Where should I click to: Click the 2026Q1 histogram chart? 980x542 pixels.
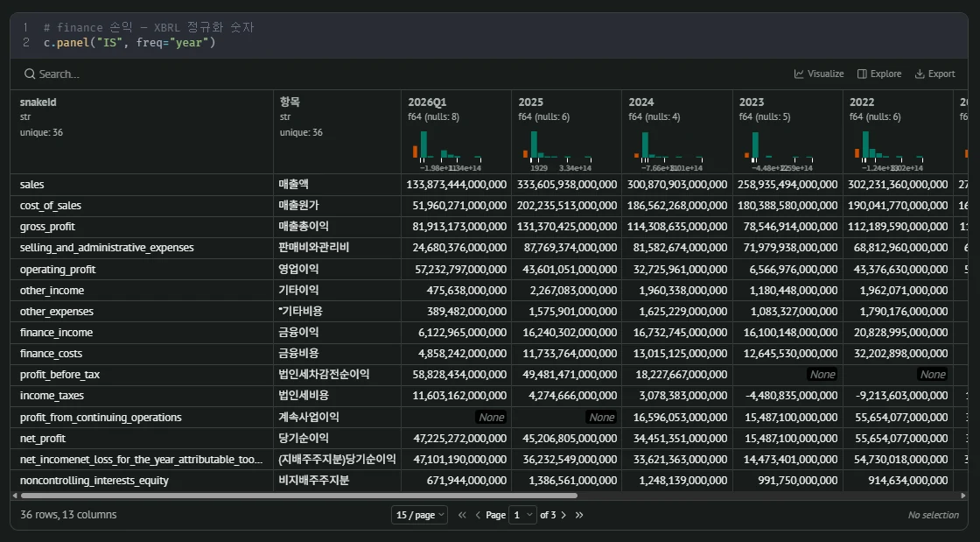click(447, 150)
